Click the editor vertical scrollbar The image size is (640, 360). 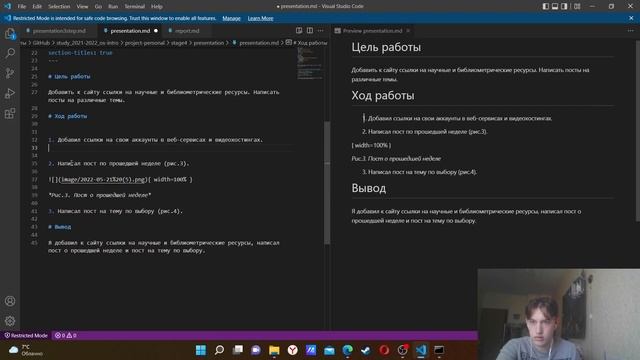click(x=327, y=182)
